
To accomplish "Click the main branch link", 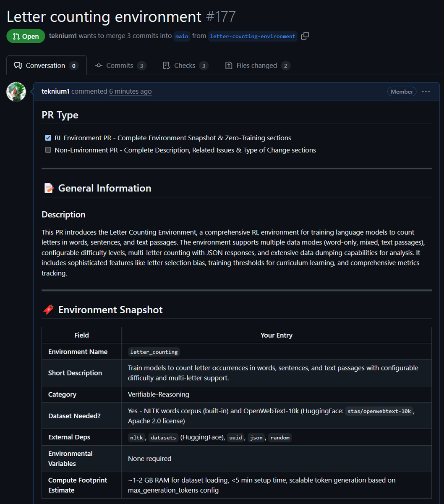I will [182, 36].
